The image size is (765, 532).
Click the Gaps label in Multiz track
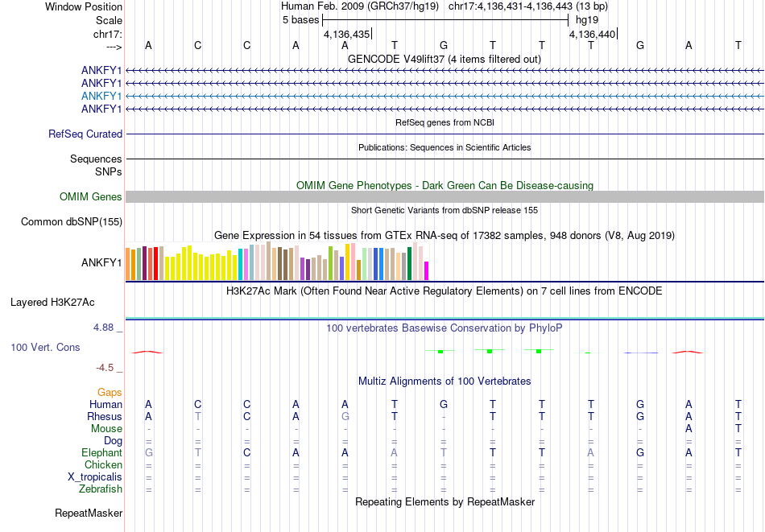pos(110,393)
